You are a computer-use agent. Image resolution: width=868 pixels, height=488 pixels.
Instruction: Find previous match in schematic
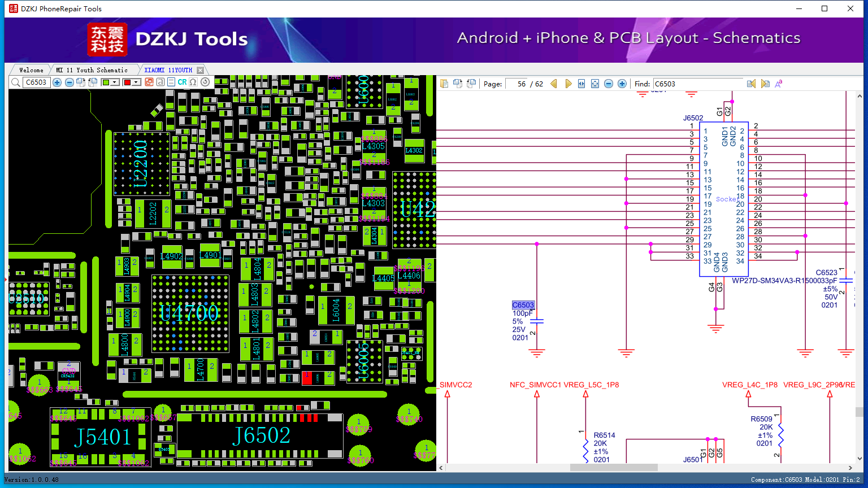(x=751, y=84)
